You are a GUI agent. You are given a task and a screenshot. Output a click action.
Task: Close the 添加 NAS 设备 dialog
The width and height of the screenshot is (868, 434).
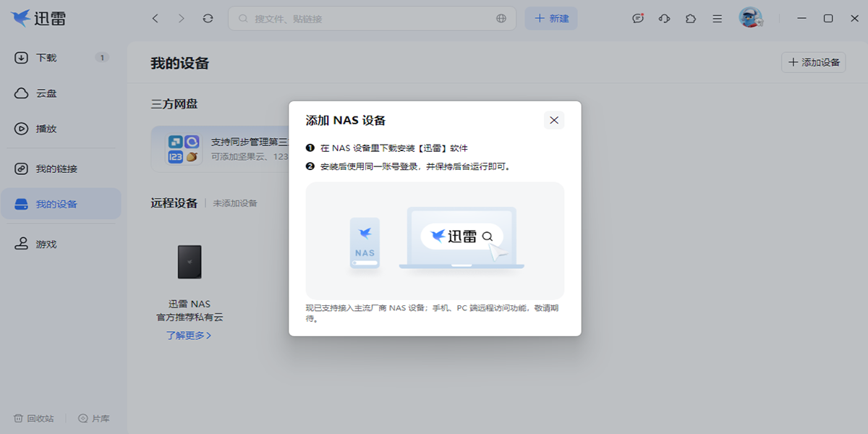pos(554,120)
